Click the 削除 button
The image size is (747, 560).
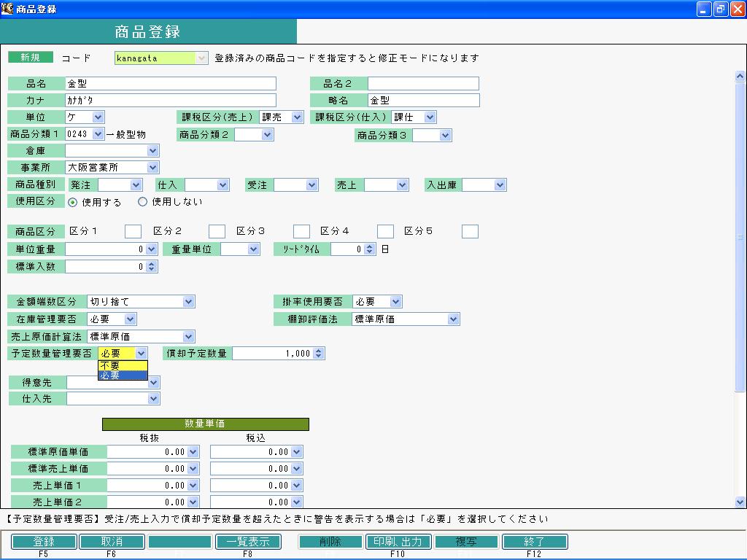[x=330, y=542]
